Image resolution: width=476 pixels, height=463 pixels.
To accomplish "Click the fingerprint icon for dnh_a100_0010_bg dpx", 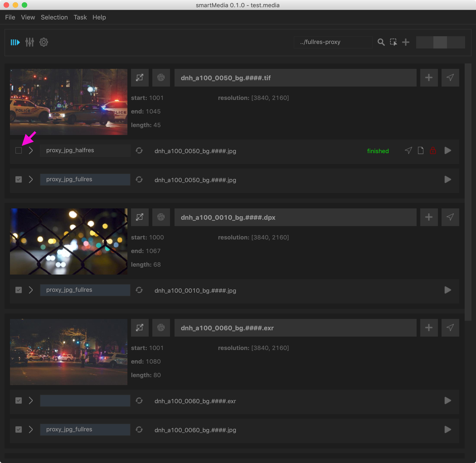I will pos(161,217).
